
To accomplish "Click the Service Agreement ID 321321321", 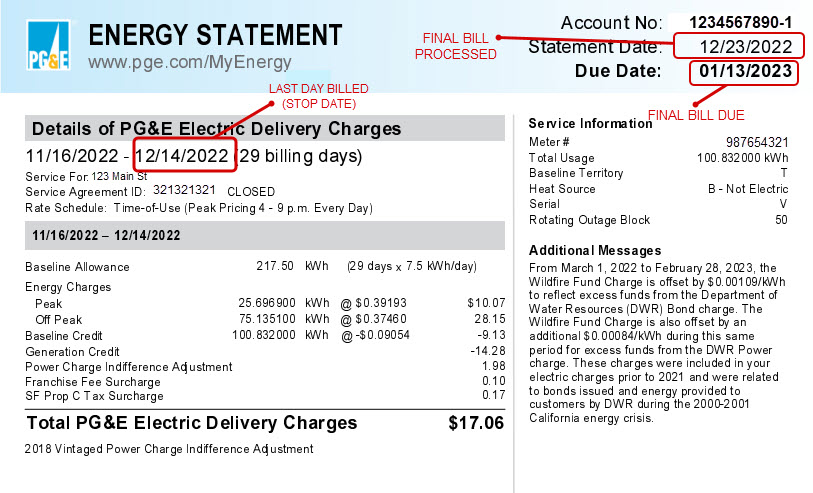I will pos(184,191).
